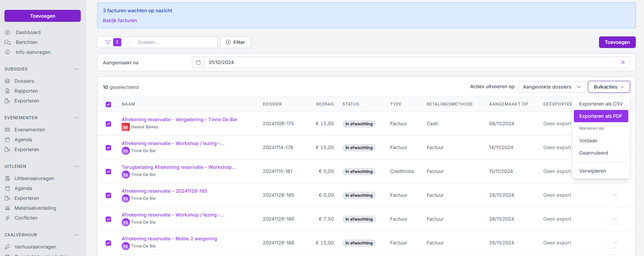Uncheck the Terugbetaling Creditnota row checkbox
The width and height of the screenshot is (644, 256).
[108, 172]
